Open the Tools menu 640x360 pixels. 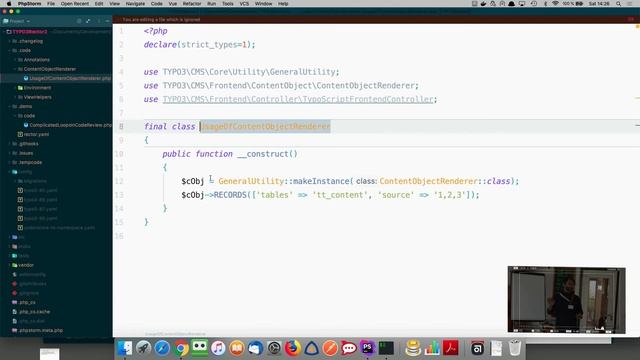[x=227, y=4]
